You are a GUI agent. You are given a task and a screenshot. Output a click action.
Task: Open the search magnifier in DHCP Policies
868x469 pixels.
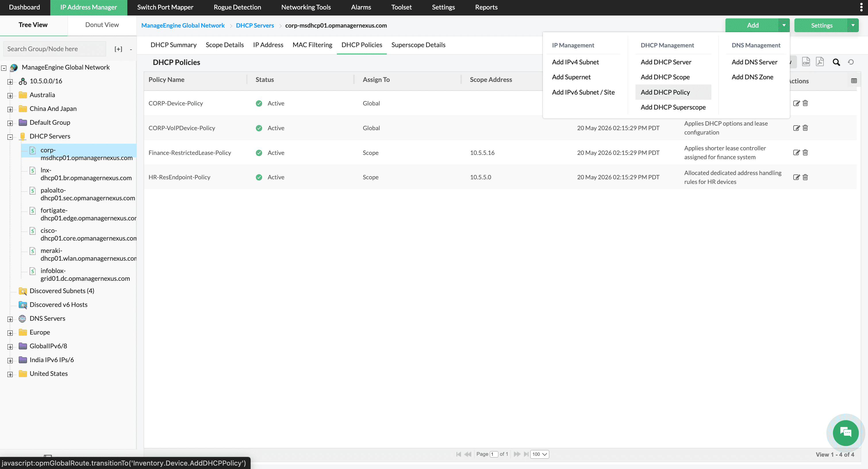[836, 62]
